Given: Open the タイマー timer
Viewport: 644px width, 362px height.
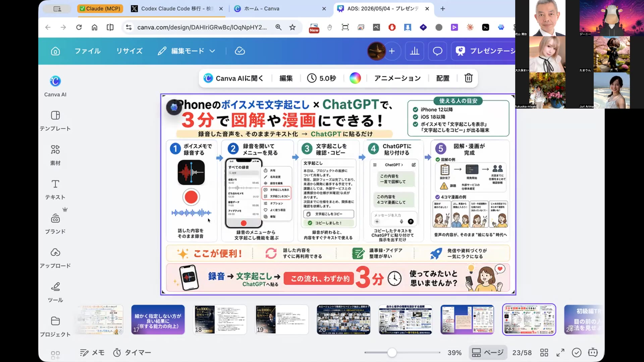Looking at the screenshot, I should tap(132, 353).
